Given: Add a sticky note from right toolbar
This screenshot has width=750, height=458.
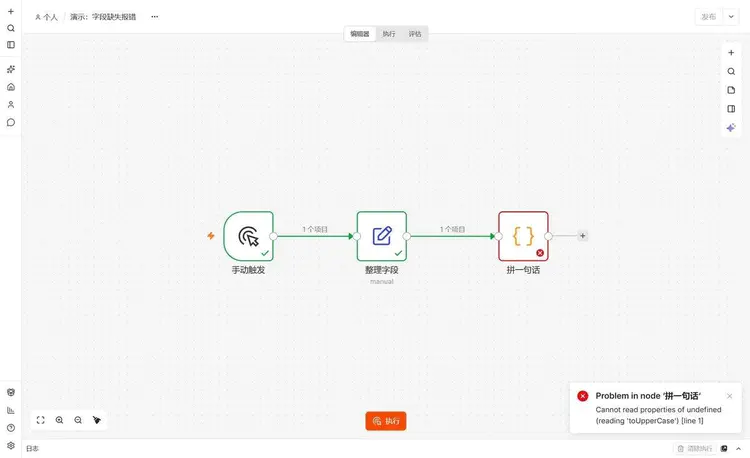Looking at the screenshot, I should point(731,90).
